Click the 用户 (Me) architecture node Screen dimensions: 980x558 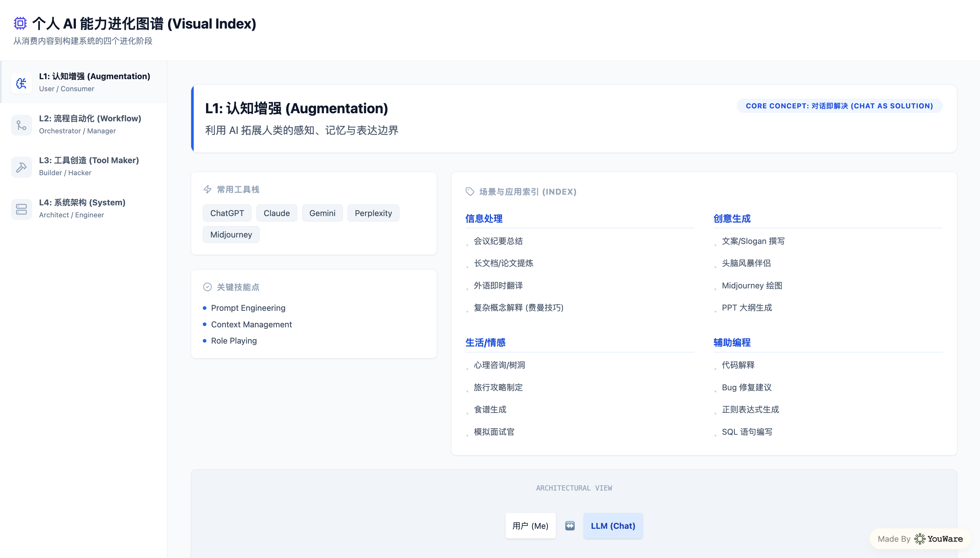point(530,526)
